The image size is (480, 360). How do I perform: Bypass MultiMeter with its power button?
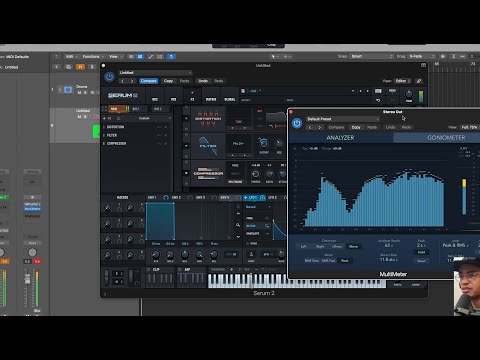[297, 123]
